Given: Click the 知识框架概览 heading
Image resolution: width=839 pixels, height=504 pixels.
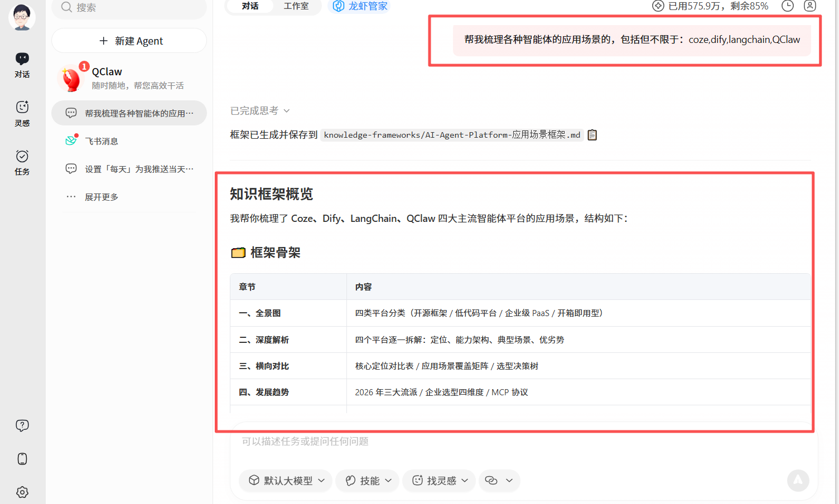Looking at the screenshot, I should pos(272,194).
